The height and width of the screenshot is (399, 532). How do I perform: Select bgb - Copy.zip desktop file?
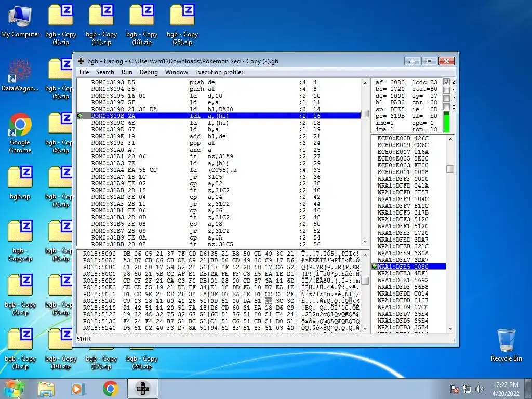click(20, 241)
